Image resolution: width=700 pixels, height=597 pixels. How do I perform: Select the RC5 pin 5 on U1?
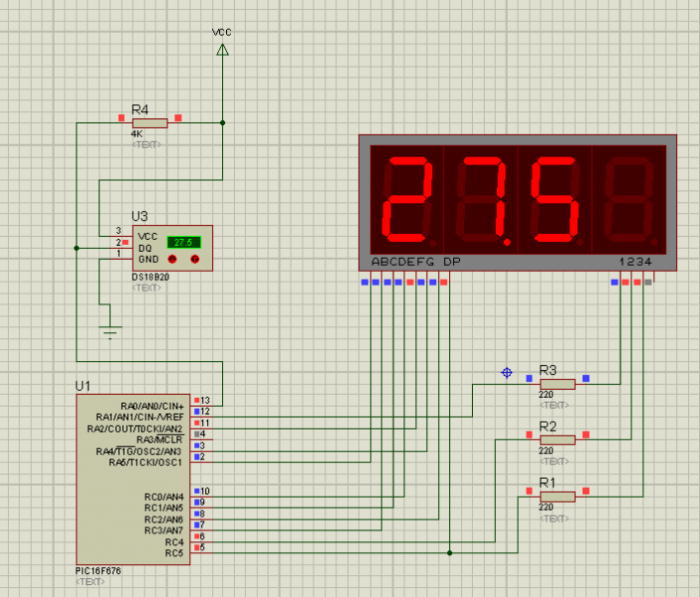click(x=202, y=548)
